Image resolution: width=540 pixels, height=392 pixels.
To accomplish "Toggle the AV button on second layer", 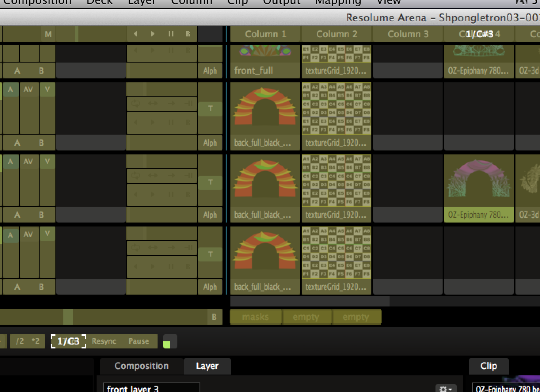I will (x=28, y=89).
